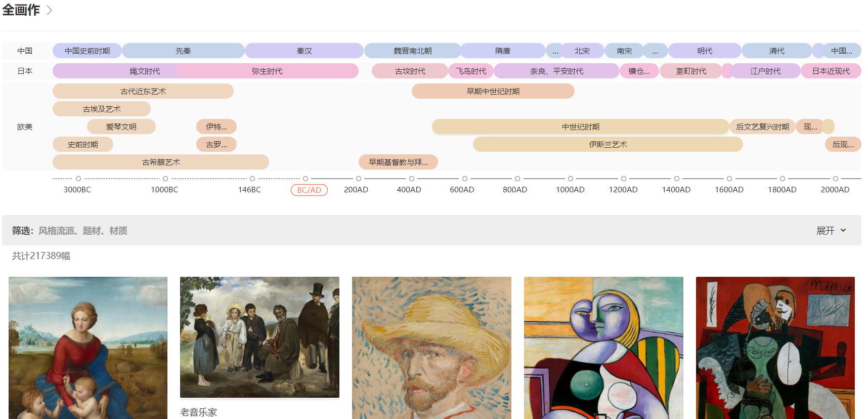The height and width of the screenshot is (419, 868).
Task: Open 早期中世纪时期 category
Action: click(493, 91)
